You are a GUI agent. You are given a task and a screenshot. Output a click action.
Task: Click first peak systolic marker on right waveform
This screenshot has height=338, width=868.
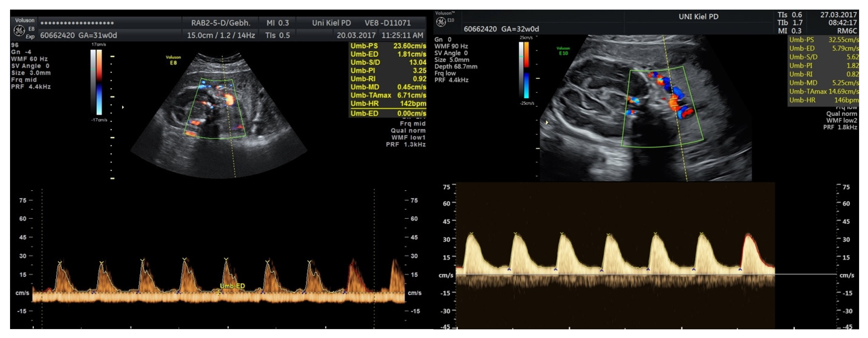pos(471,234)
